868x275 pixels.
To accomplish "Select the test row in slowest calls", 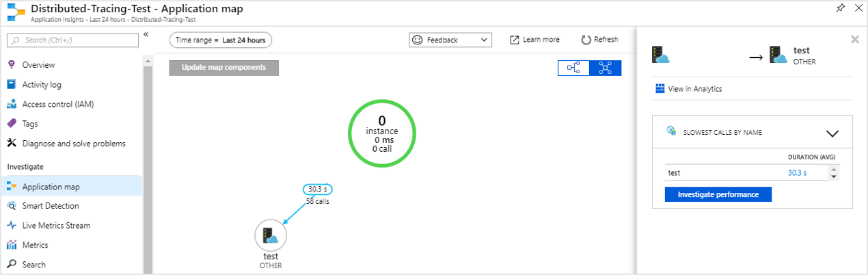I will (748, 173).
